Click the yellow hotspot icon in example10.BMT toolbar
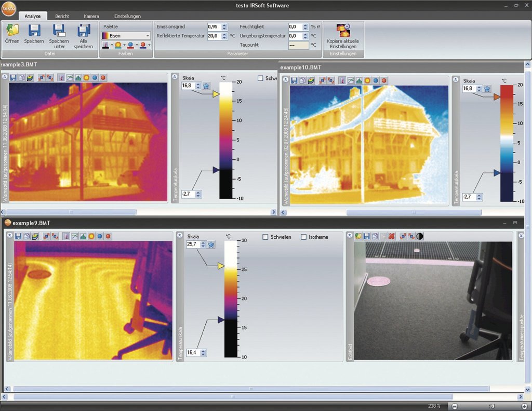The height and width of the screenshot is (411, 532). point(367,80)
